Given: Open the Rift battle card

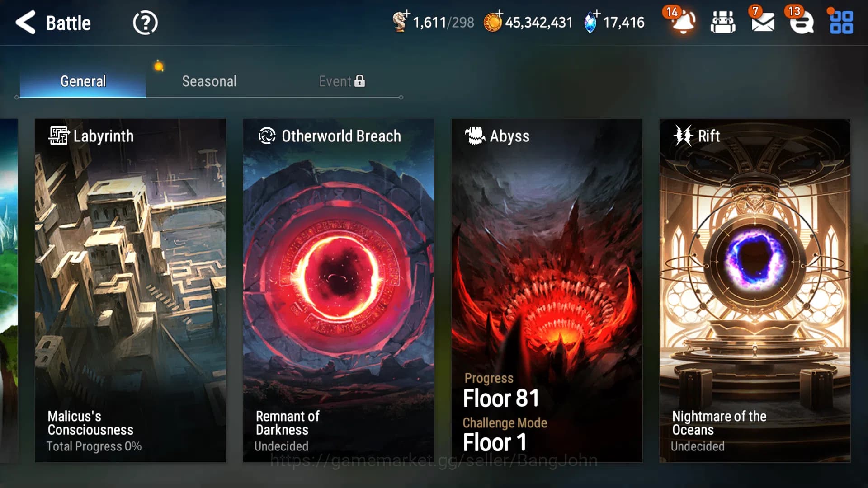Looking at the screenshot, I should (x=755, y=291).
